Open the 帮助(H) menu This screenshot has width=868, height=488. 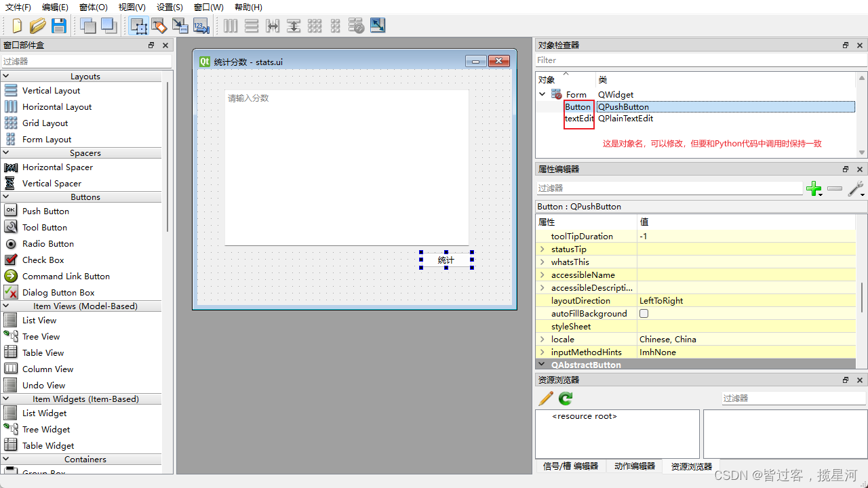[x=248, y=7]
